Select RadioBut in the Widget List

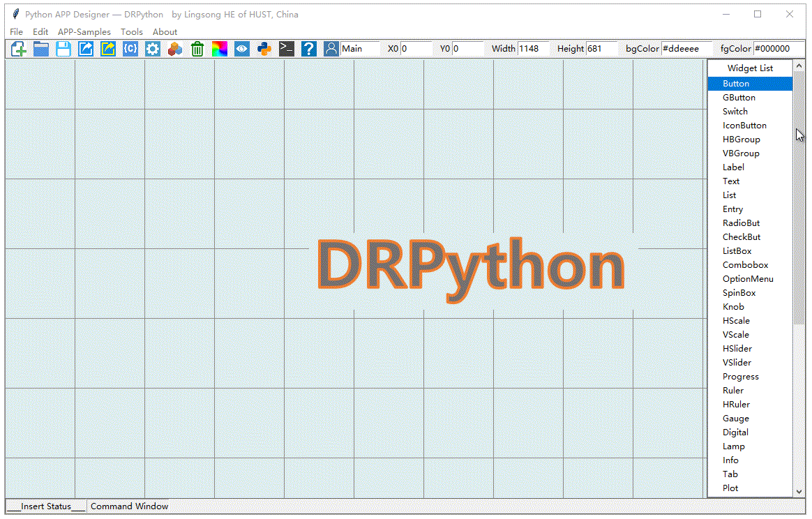click(x=750, y=223)
